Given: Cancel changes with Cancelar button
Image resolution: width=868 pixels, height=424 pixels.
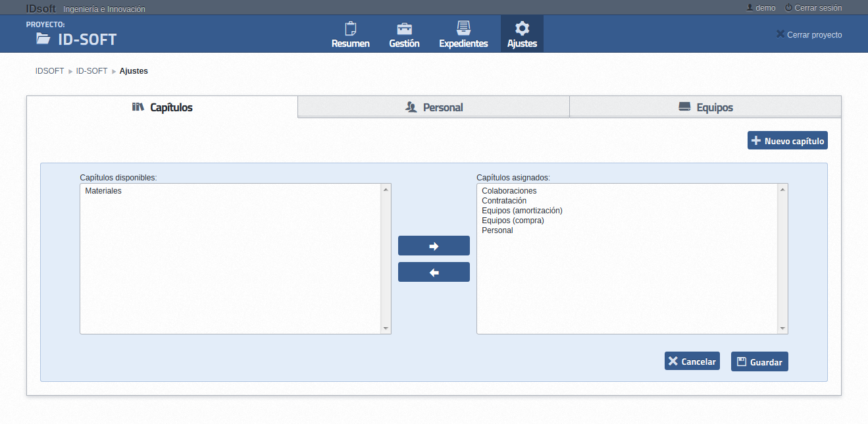Looking at the screenshot, I should [x=692, y=361].
